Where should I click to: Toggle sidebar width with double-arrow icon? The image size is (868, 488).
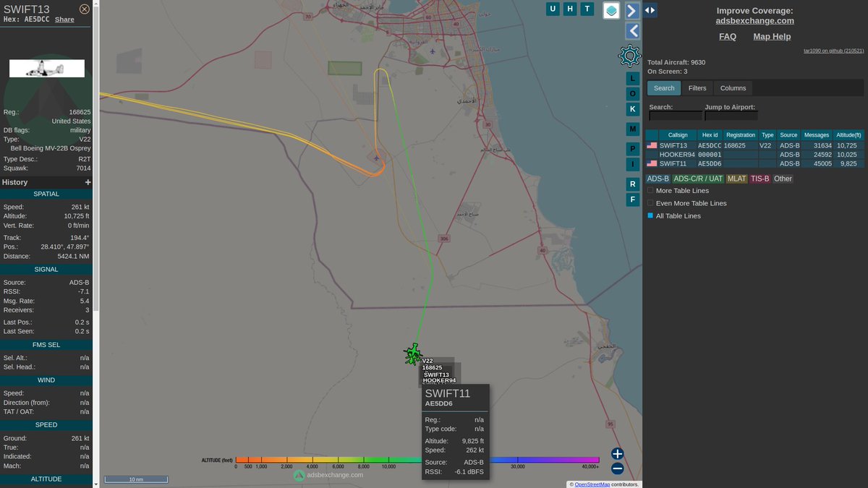click(x=650, y=10)
